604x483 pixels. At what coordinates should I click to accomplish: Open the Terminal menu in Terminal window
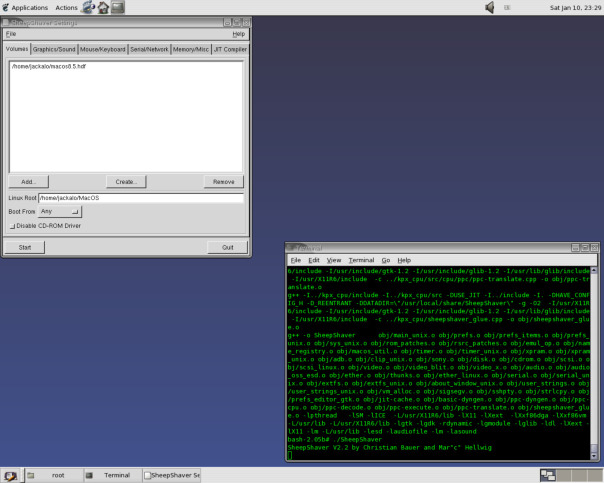tap(361, 260)
